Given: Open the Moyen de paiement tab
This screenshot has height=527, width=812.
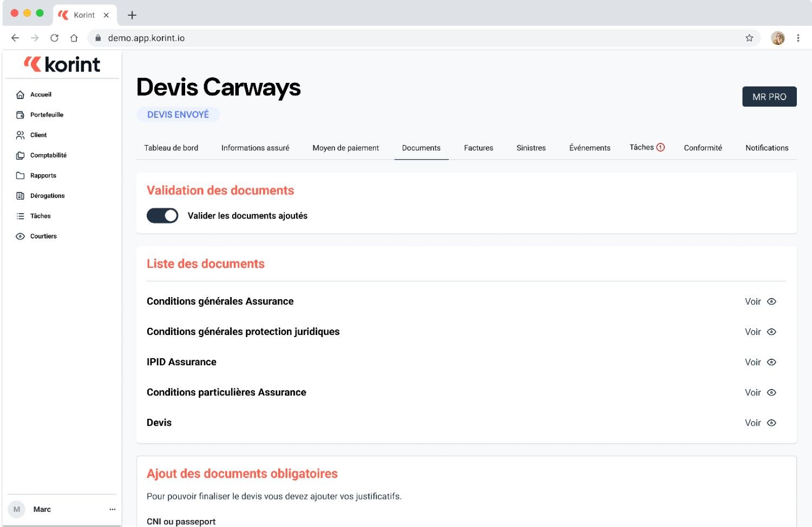Looking at the screenshot, I should 345,148.
